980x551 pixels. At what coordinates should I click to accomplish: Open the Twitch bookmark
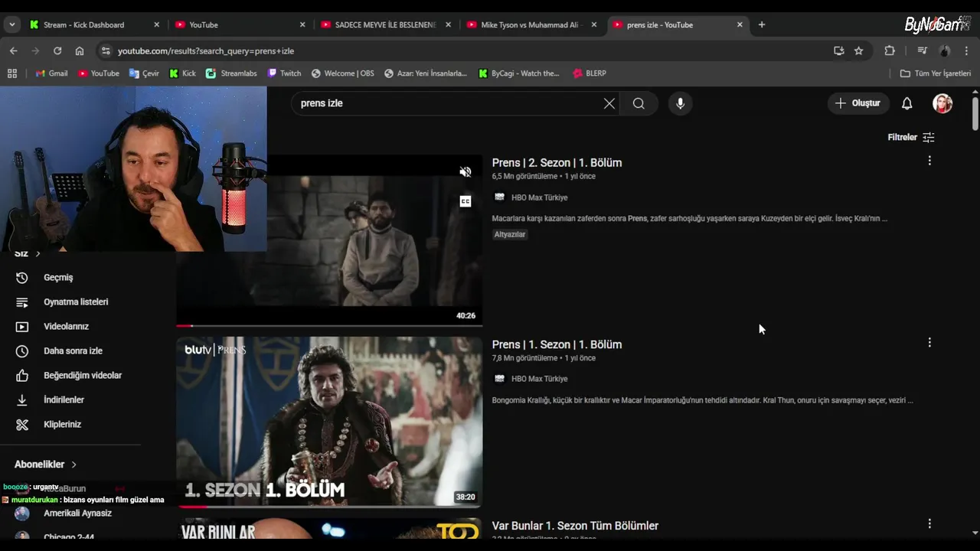(x=284, y=73)
